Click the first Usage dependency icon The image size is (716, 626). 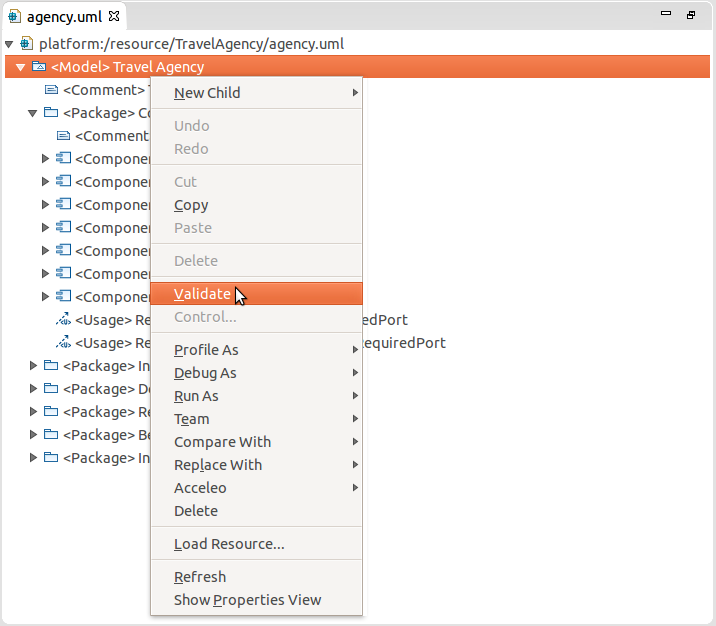pyautogui.click(x=63, y=319)
